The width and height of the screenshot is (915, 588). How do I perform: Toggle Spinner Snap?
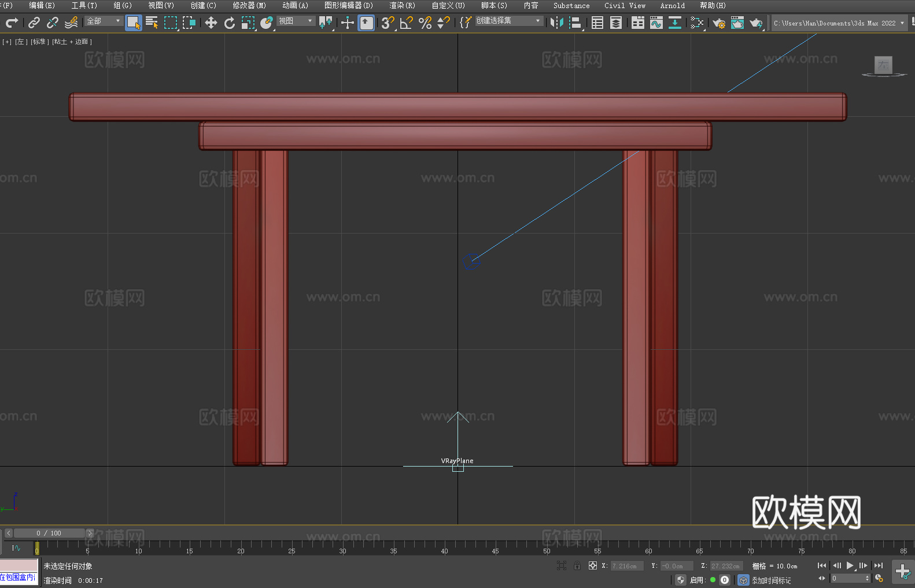[x=444, y=23]
